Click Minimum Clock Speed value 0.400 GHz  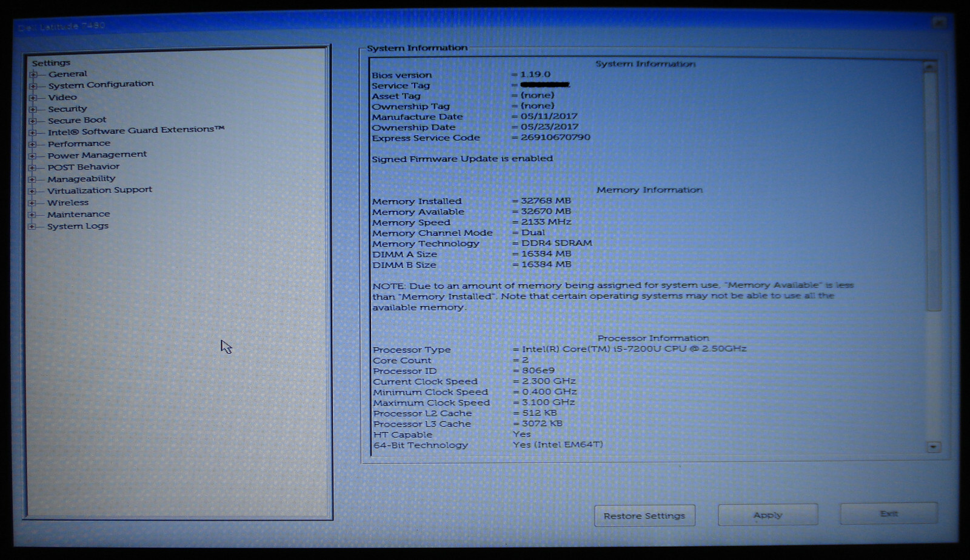click(x=549, y=392)
